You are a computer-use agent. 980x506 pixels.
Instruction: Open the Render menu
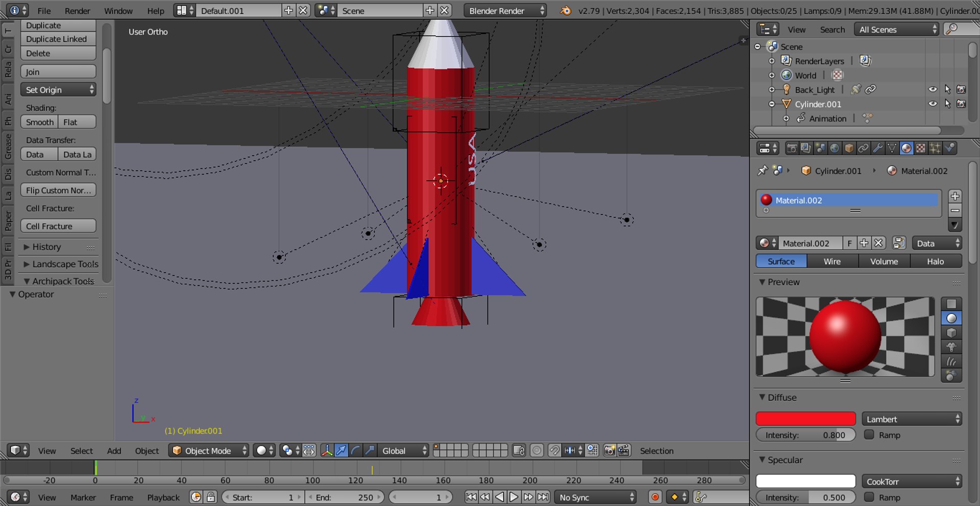tap(77, 11)
